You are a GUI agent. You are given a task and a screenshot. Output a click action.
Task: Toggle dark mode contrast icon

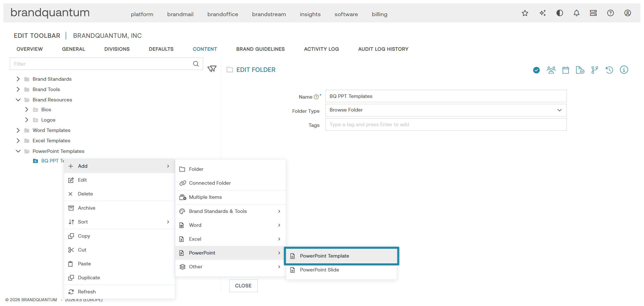[560, 13]
